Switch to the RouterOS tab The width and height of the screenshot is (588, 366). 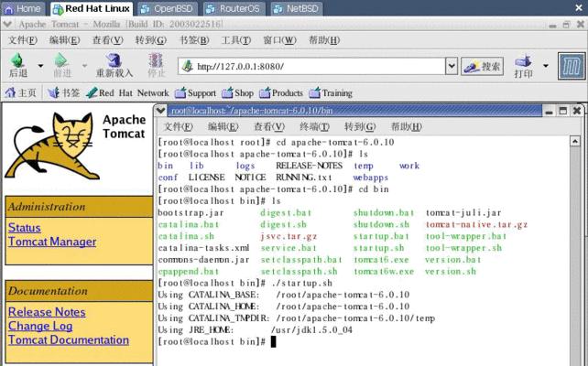[234, 8]
